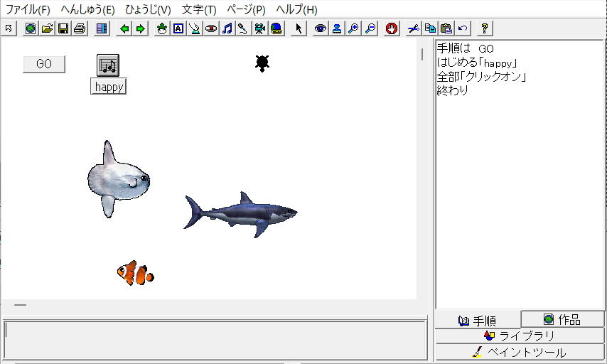
Task: Click the presentation mode icon at the toolbar start
Action: point(9,28)
